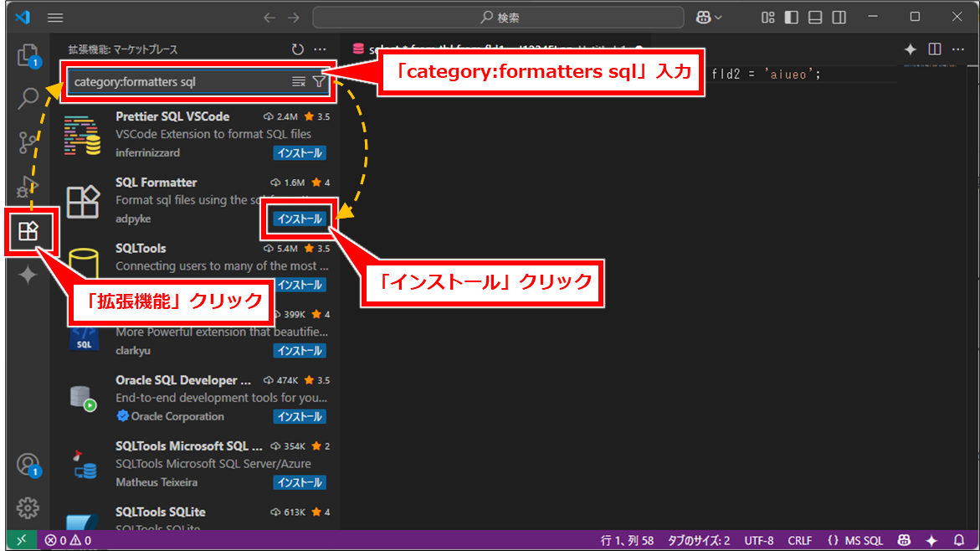The image size is (980, 551).
Task: Install Prettier SQL VSCode extension
Action: coord(300,152)
